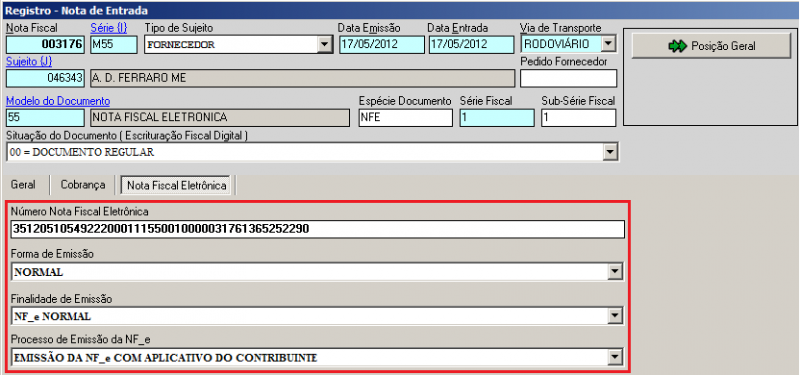Click the Data Entrada date field

[471, 44]
